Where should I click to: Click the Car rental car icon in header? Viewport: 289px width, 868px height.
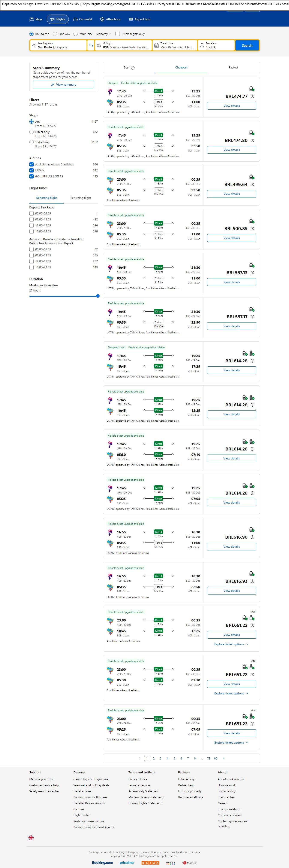(76, 19)
